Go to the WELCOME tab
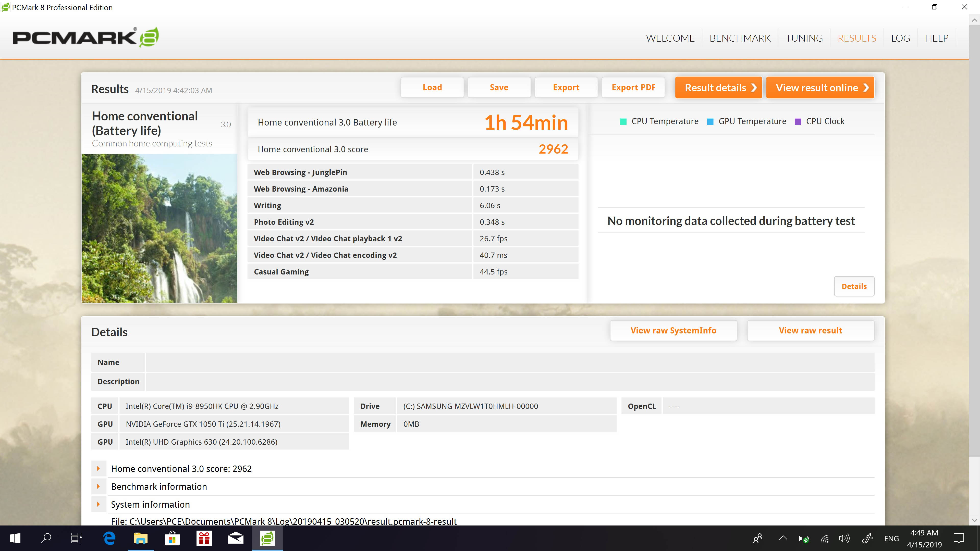The width and height of the screenshot is (980, 551). point(670,38)
